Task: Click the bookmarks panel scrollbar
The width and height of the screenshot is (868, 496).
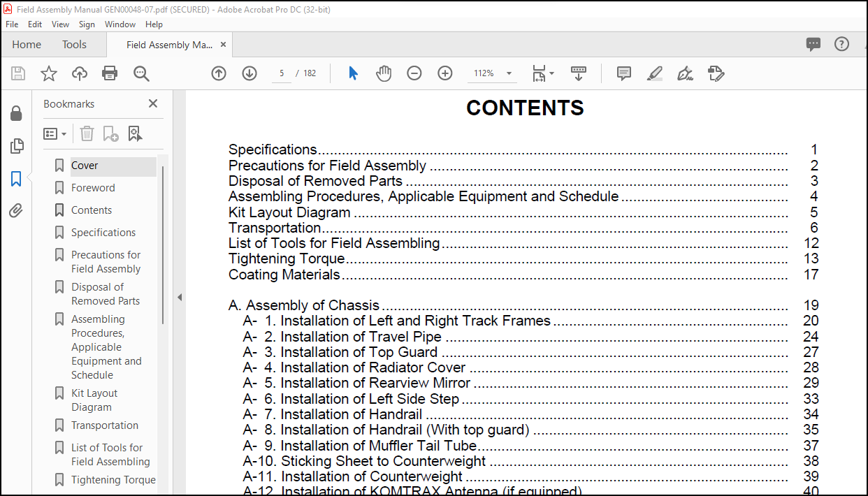Action: coord(164,245)
